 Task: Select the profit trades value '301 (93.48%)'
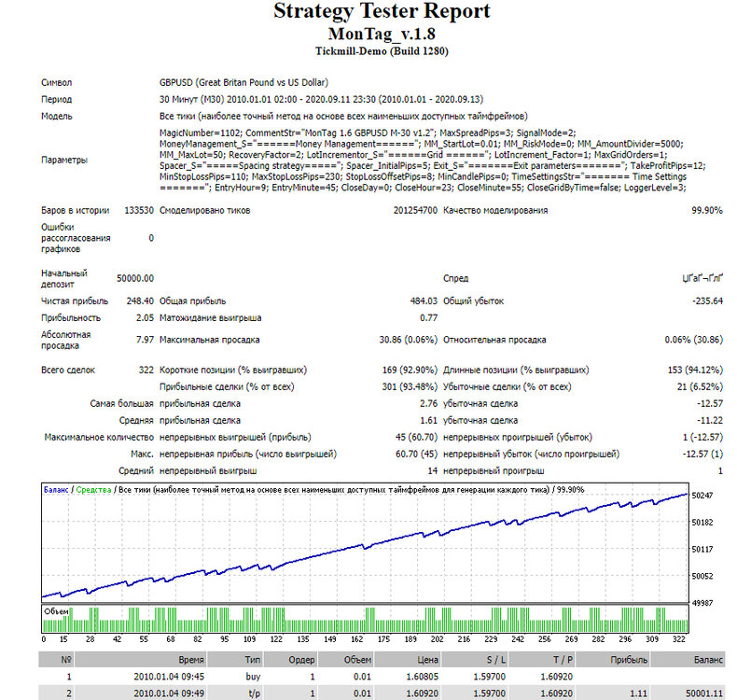(x=410, y=387)
